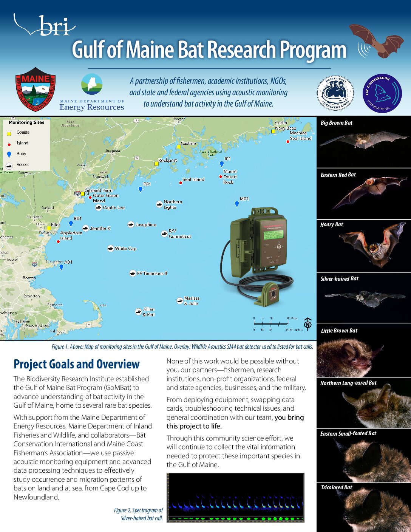Click the Gilsland Farm yellow marker
This screenshot has width=411, height=532.
[82, 193]
